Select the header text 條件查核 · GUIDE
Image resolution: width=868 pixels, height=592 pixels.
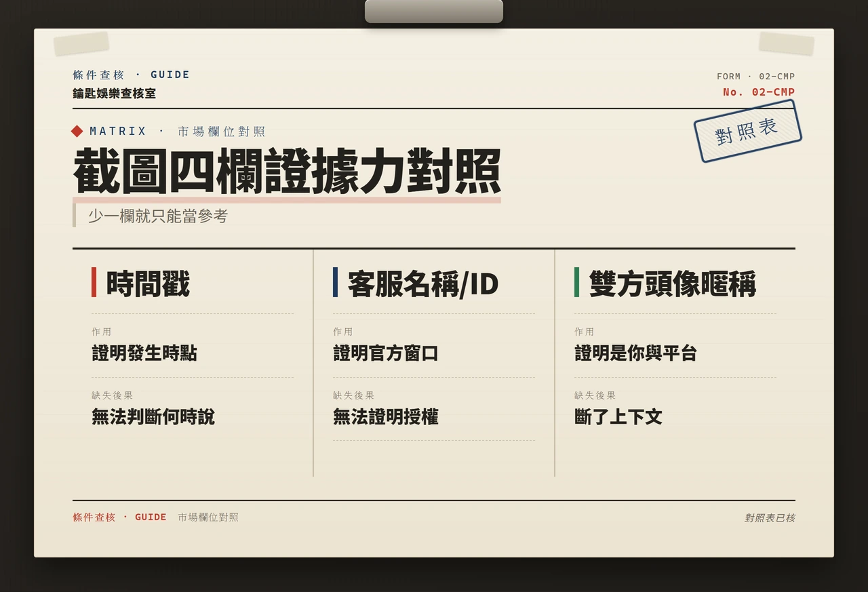pos(131,75)
